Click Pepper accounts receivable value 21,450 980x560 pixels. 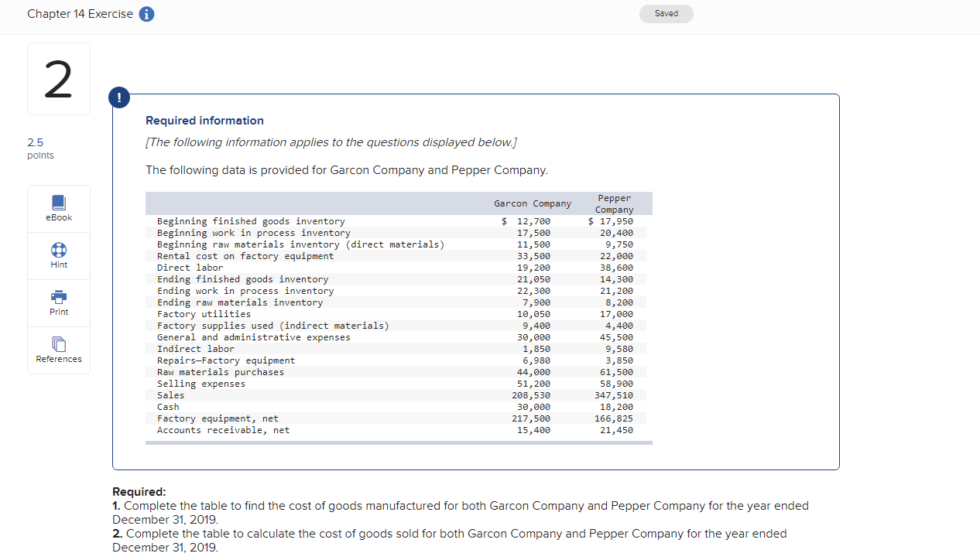tap(618, 430)
